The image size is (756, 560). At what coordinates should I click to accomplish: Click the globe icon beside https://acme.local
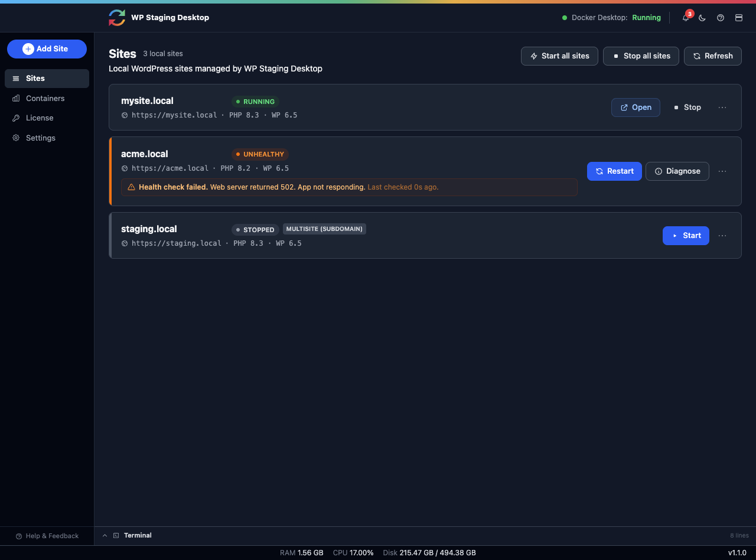[x=125, y=168]
